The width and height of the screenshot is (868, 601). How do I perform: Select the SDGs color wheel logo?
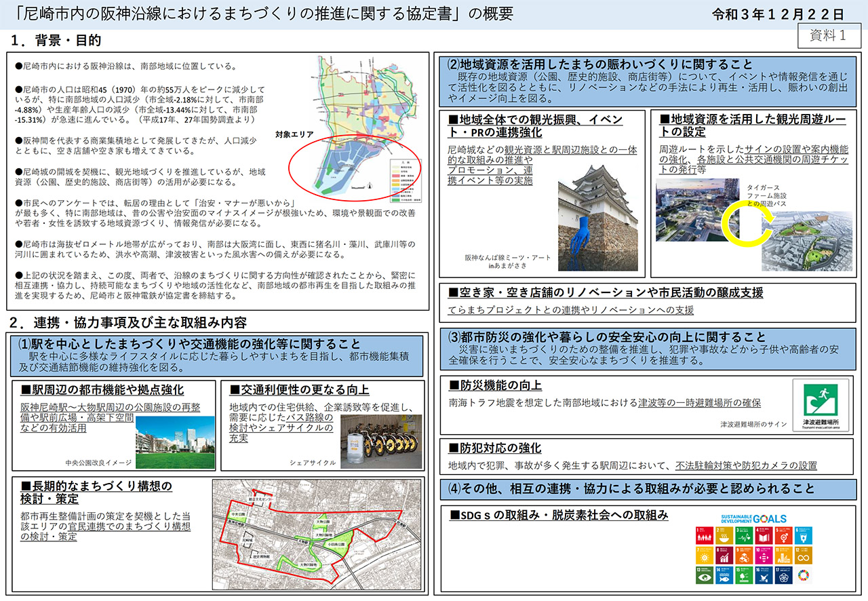click(x=804, y=575)
